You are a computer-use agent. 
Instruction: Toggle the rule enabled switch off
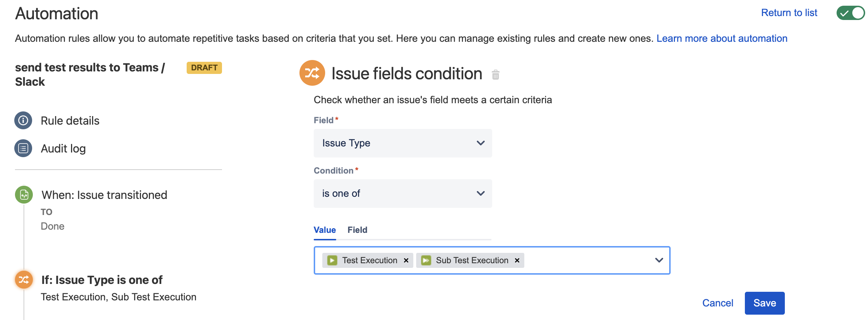[851, 13]
